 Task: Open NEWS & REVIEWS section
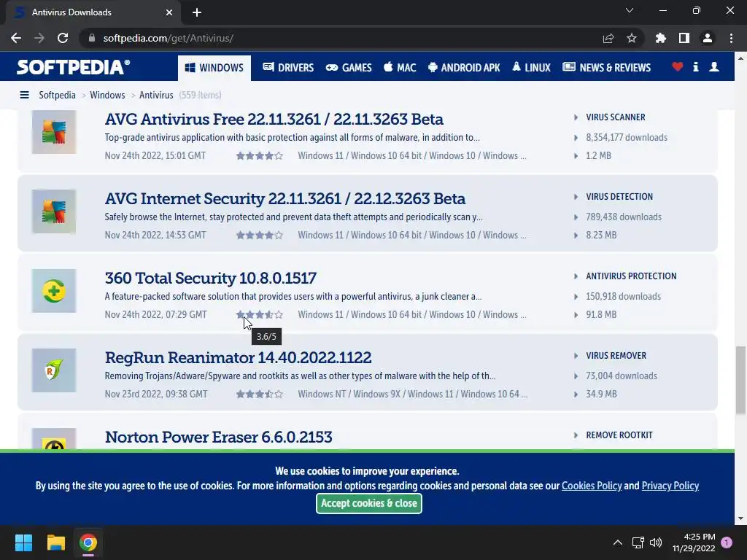(x=606, y=68)
